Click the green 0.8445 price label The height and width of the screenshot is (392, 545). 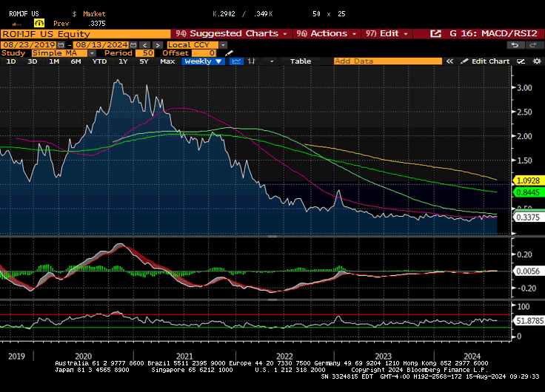coord(528,192)
